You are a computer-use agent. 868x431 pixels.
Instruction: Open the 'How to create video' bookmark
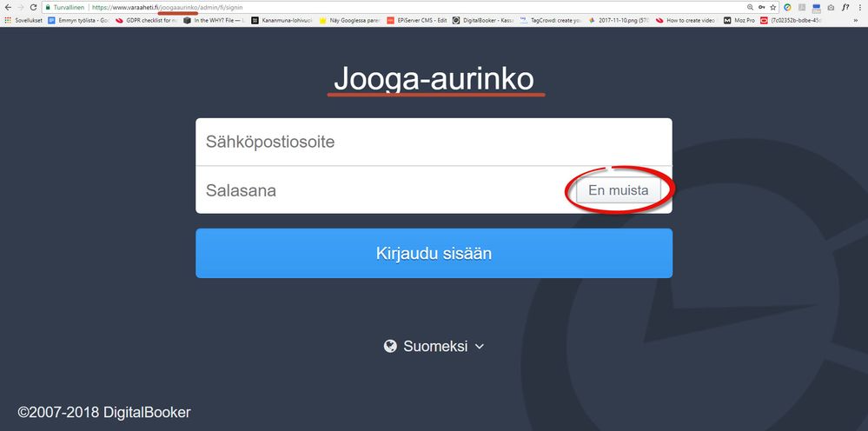686,21
